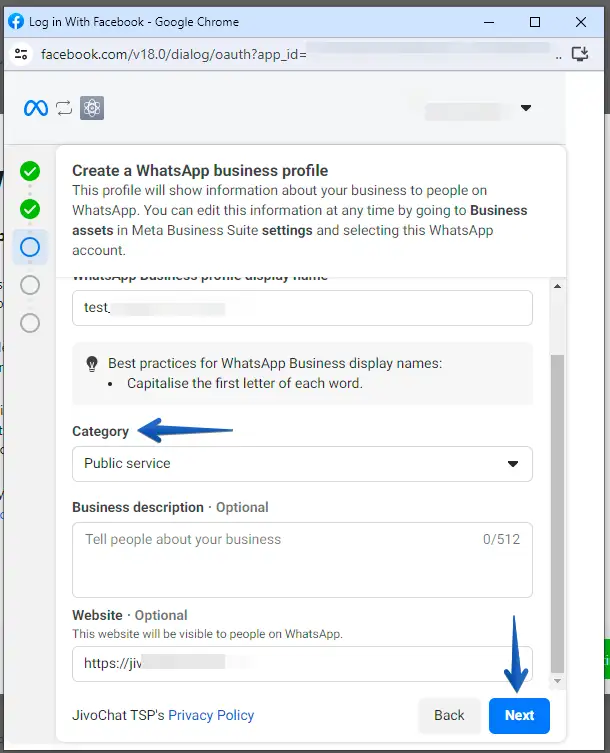Focus the Website URL input field

coord(302,663)
